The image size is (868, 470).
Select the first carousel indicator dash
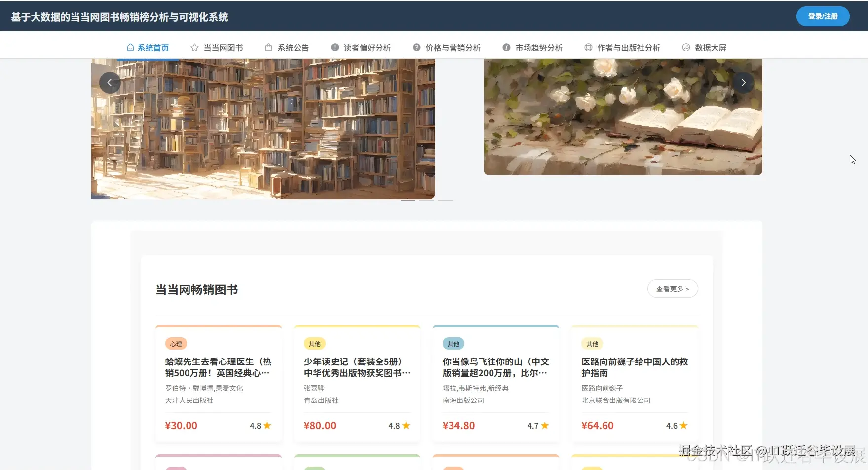408,200
